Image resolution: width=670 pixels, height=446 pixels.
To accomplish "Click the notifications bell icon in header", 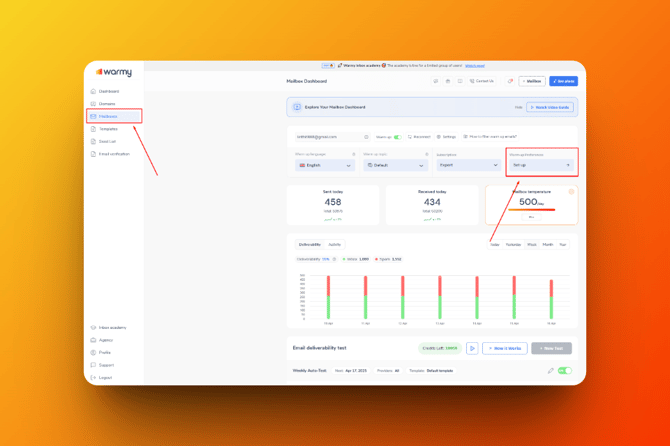I will [x=510, y=81].
